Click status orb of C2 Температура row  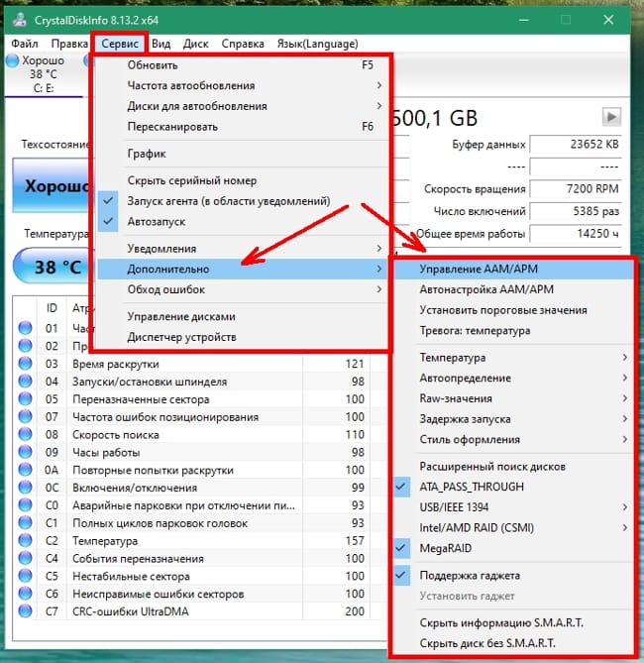(26, 540)
